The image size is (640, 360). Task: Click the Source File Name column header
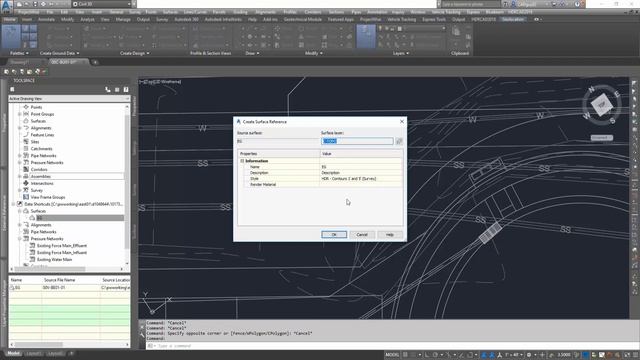click(x=60, y=280)
